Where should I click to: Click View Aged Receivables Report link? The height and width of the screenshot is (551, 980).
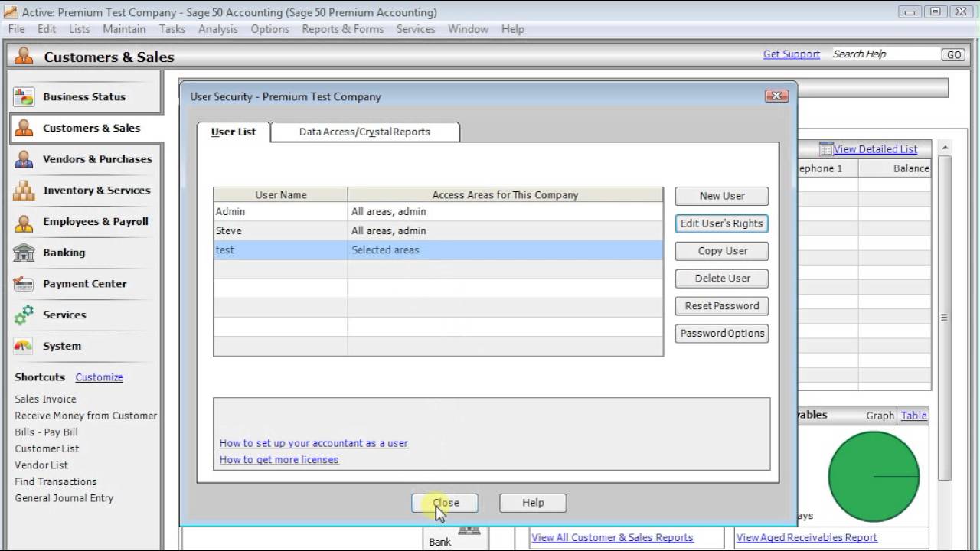coord(807,538)
